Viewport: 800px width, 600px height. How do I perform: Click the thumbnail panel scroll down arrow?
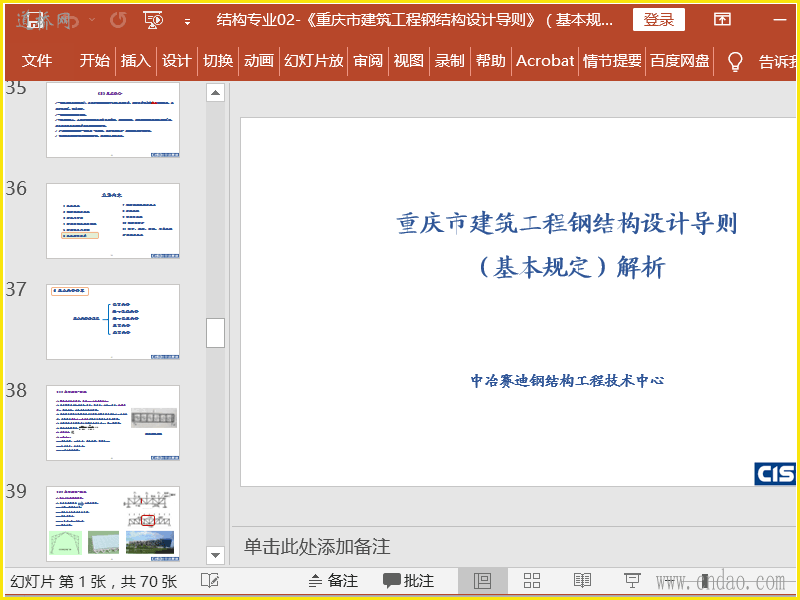[215, 555]
